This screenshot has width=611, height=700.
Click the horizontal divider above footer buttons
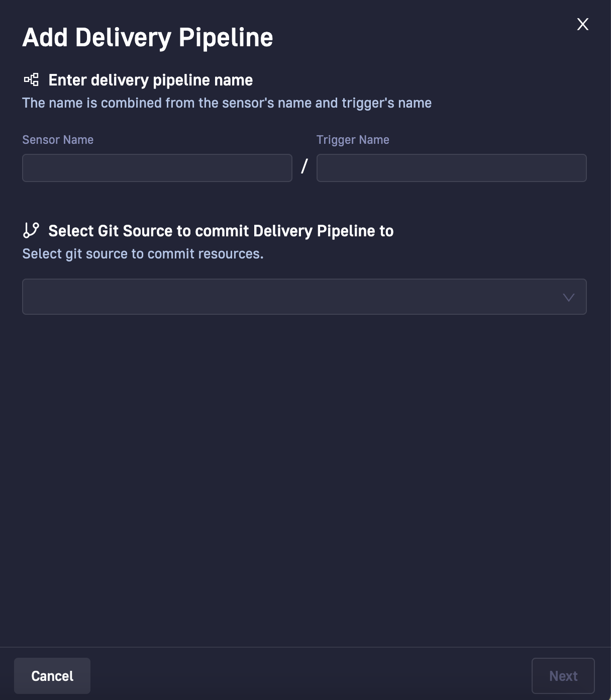coord(305,647)
